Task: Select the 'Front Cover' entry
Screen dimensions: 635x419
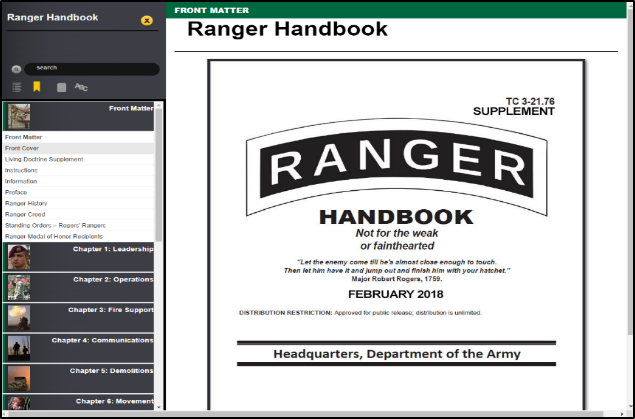Action: (79, 148)
